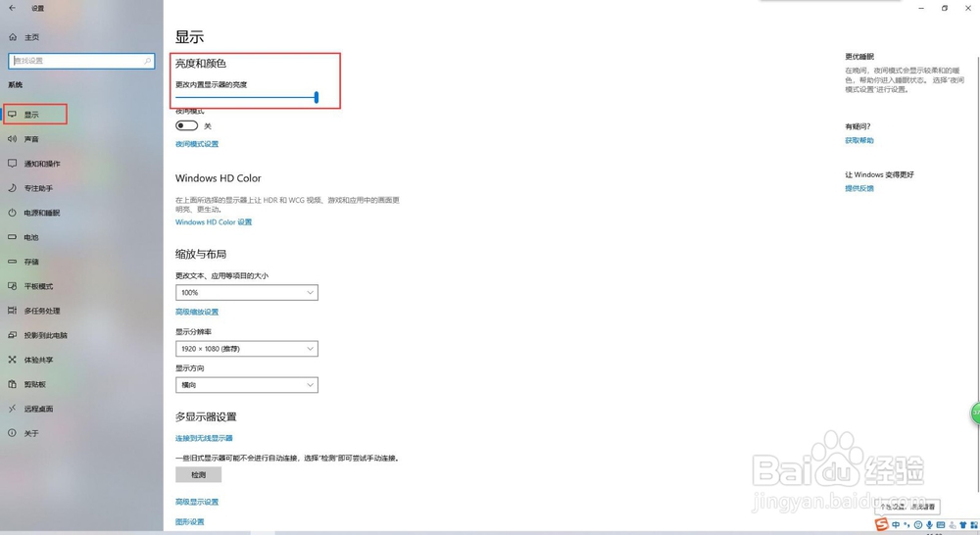Open the 主页 home icon
Screen dimensions: 980x535
coord(13,37)
